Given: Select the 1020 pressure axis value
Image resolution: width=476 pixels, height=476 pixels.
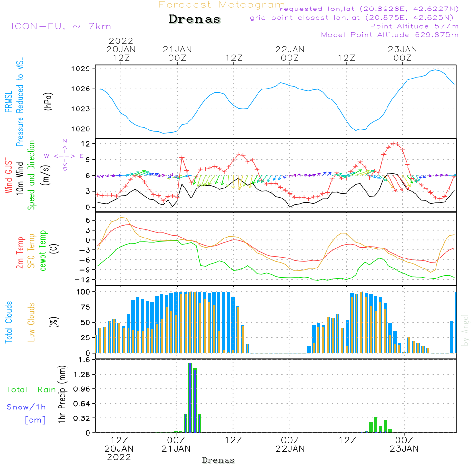Looking at the screenshot, I should point(81,129).
